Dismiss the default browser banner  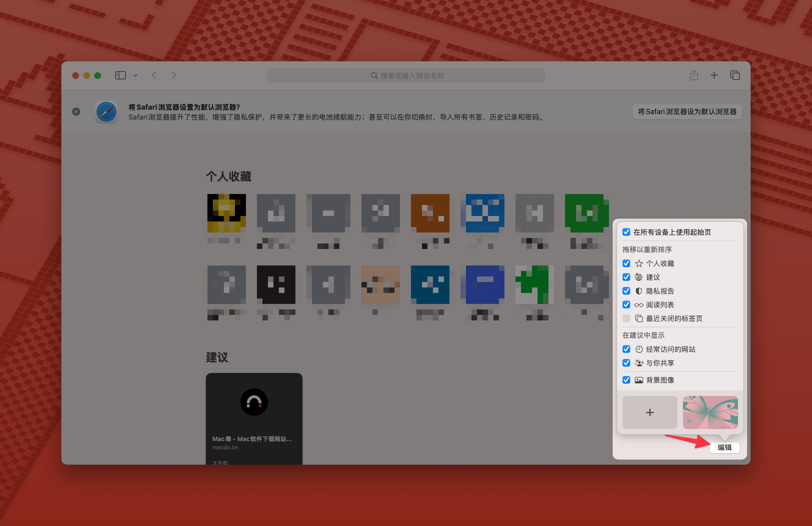point(76,112)
